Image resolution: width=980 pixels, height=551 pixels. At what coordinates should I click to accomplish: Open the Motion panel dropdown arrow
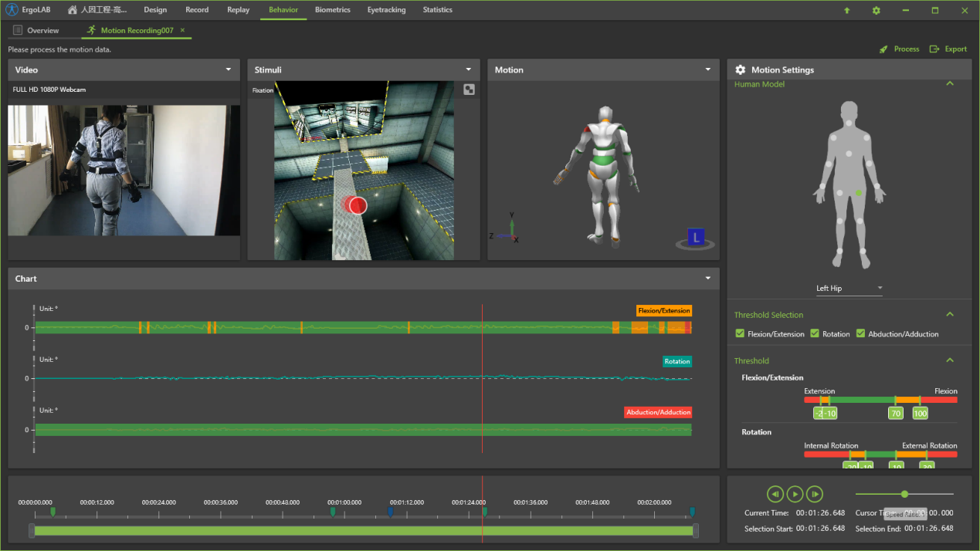[x=708, y=69]
